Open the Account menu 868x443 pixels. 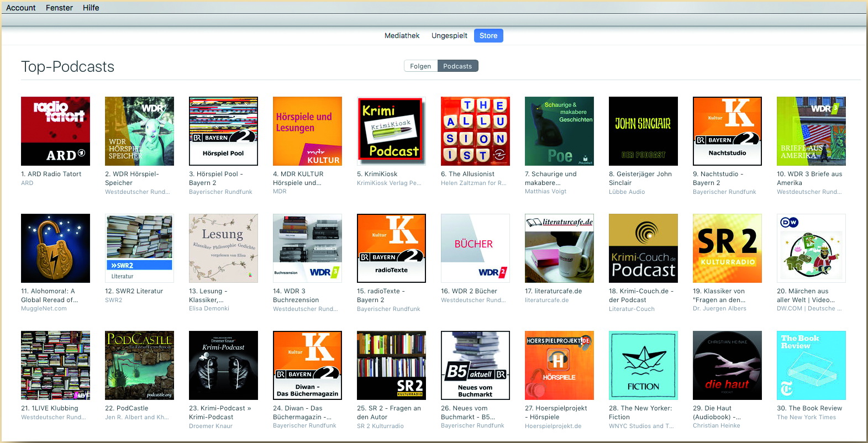[21, 8]
